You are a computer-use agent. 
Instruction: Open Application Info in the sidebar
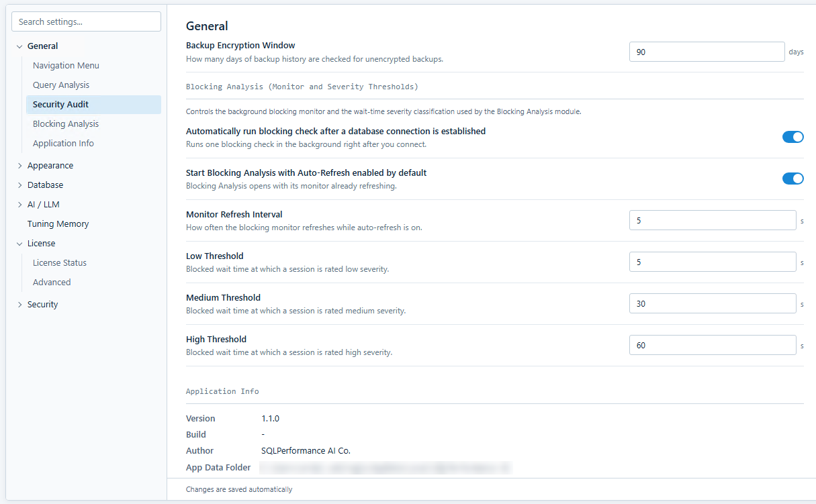point(63,144)
